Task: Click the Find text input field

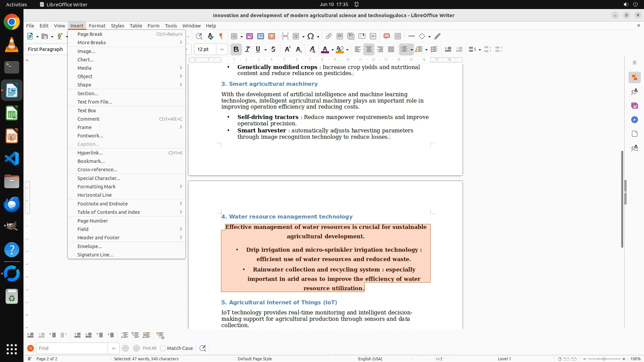Action: click(72, 348)
